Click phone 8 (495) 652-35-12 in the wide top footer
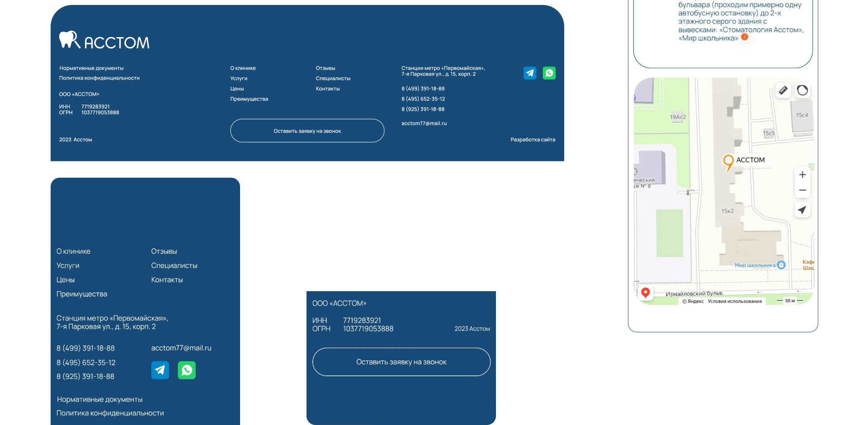 (x=423, y=99)
